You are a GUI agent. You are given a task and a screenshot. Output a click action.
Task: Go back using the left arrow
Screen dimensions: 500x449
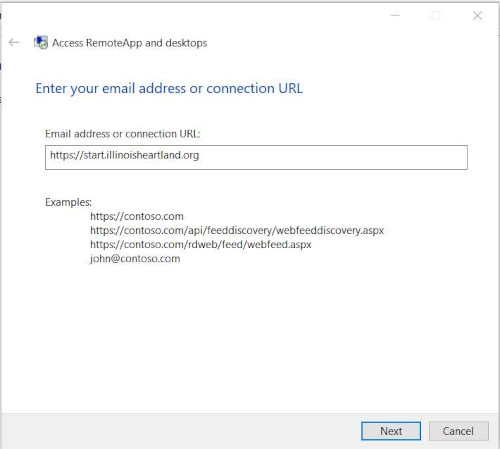14,42
